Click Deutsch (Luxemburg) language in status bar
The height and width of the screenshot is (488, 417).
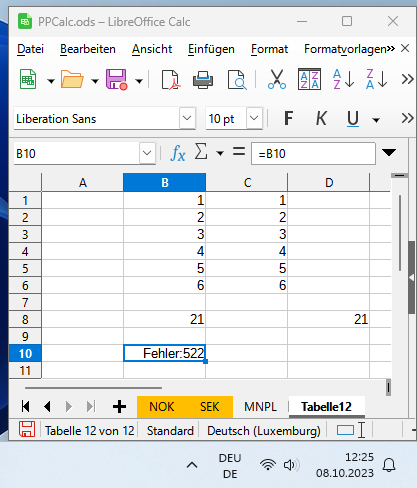(x=264, y=431)
